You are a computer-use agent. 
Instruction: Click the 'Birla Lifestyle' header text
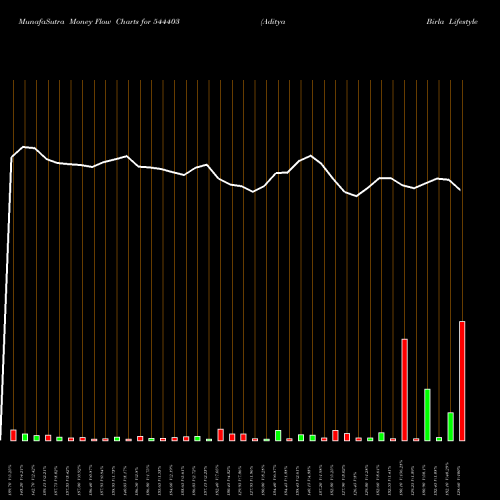[452, 22]
